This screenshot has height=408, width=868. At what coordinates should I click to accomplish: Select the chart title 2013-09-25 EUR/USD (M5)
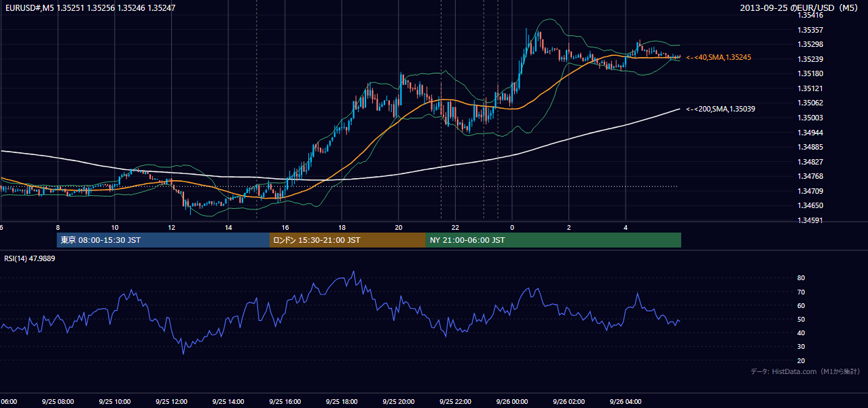point(799,8)
